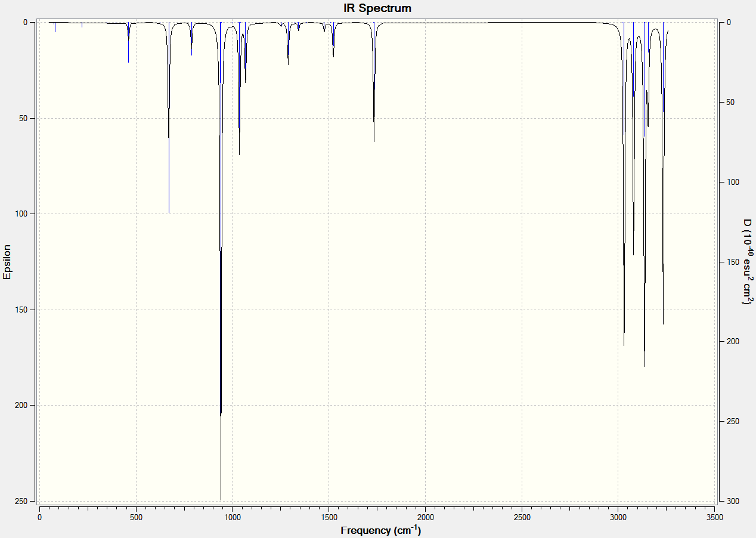Click the tip of the tallest peak near 940 cm-1
Image resolution: width=756 pixels, height=538 pixels.
221,499
